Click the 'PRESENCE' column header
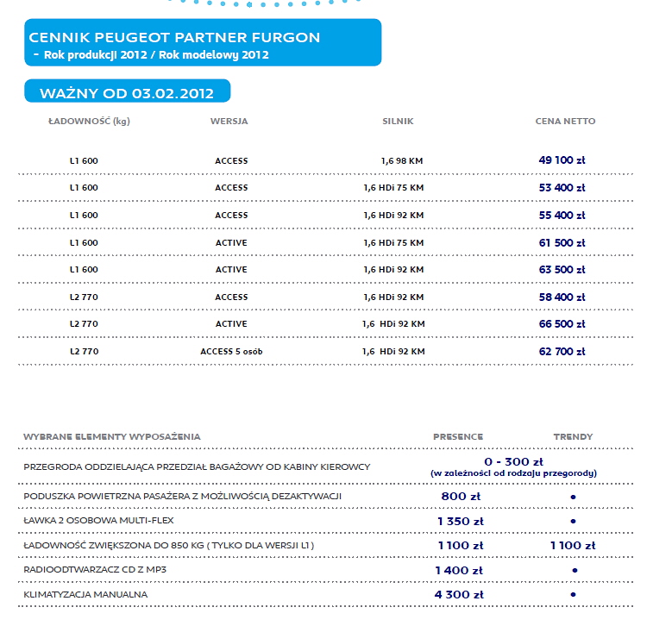The height and width of the screenshot is (626, 672). [458, 436]
